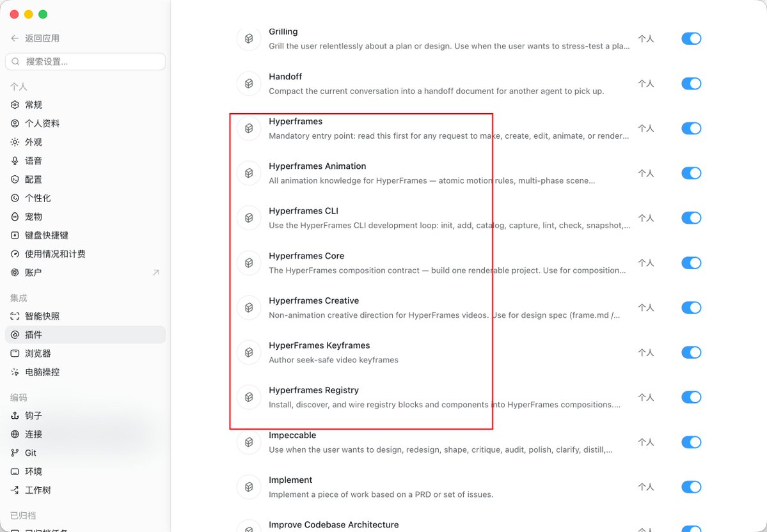
Task: Focus the 搜索设置 search field
Action: click(86, 61)
